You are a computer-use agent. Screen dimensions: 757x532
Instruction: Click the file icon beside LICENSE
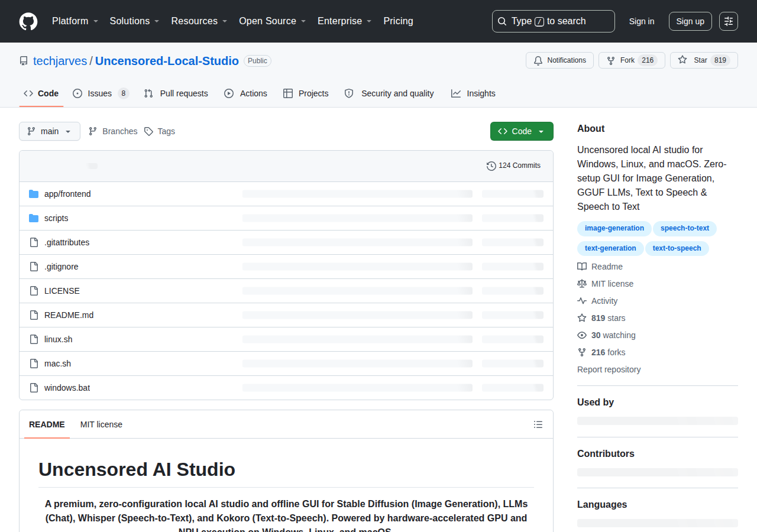34,291
